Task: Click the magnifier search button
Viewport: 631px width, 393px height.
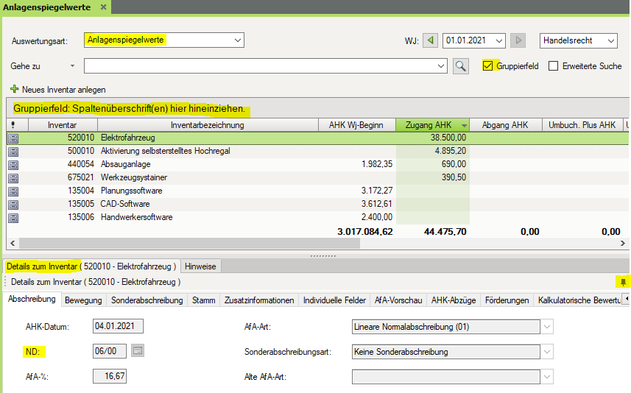Action: click(461, 66)
